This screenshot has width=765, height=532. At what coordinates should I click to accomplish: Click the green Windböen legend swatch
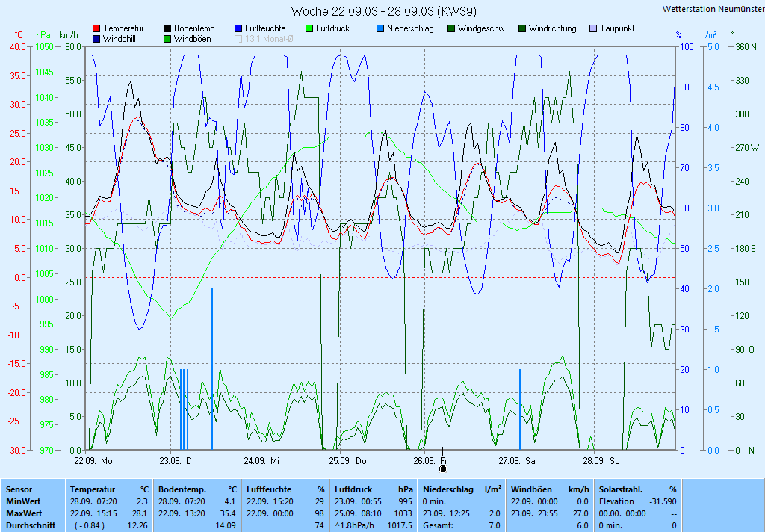[x=167, y=39]
